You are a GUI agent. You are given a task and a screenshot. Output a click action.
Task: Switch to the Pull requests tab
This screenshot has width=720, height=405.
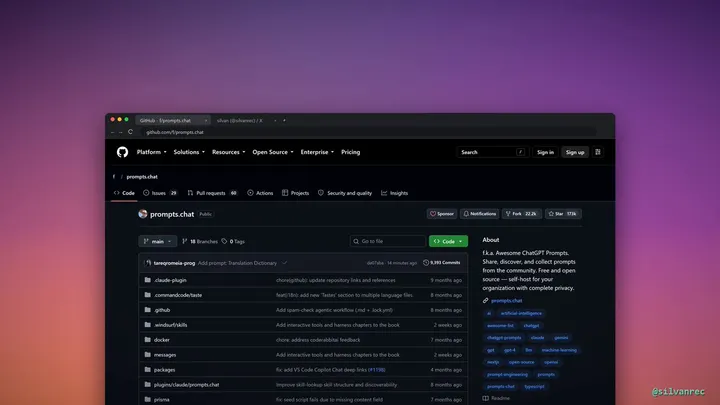coord(212,193)
